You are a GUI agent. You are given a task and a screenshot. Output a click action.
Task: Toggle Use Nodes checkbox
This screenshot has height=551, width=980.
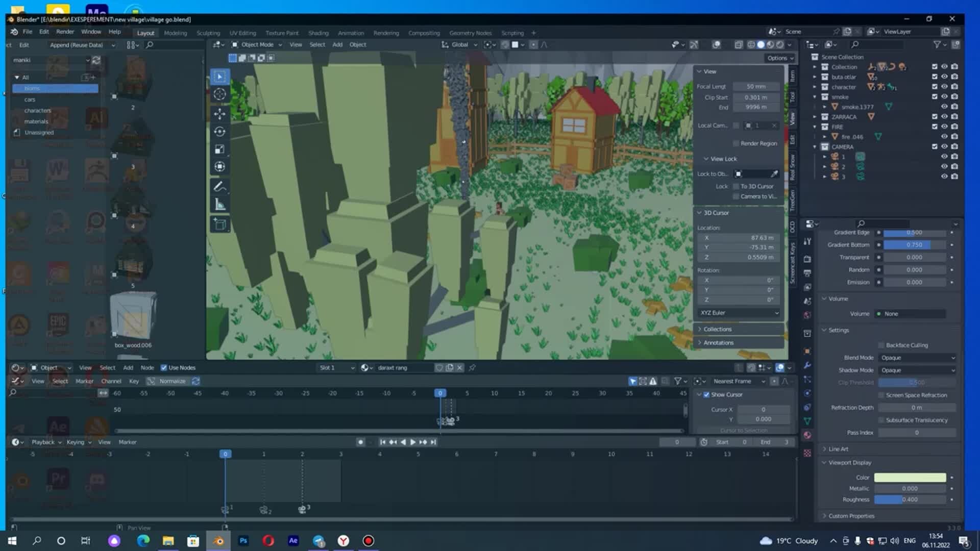click(164, 368)
